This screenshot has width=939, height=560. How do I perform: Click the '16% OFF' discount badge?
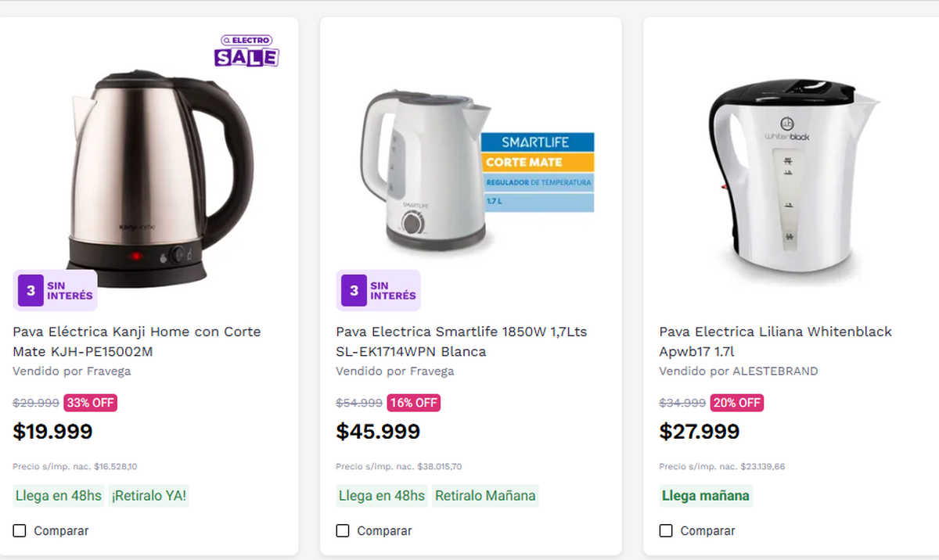[x=412, y=403]
